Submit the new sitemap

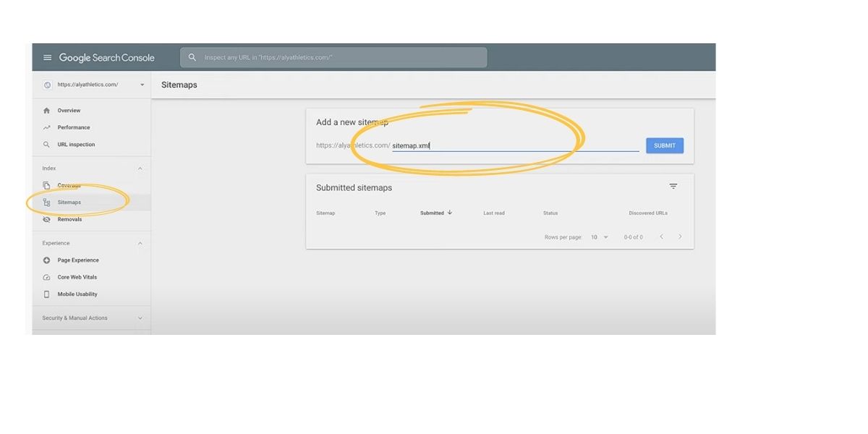665,145
